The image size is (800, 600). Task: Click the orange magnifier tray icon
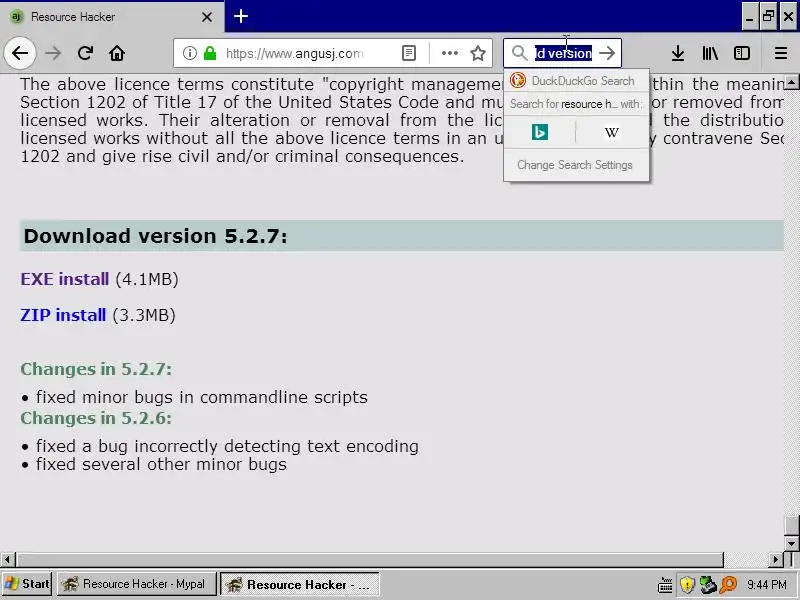coord(728,585)
